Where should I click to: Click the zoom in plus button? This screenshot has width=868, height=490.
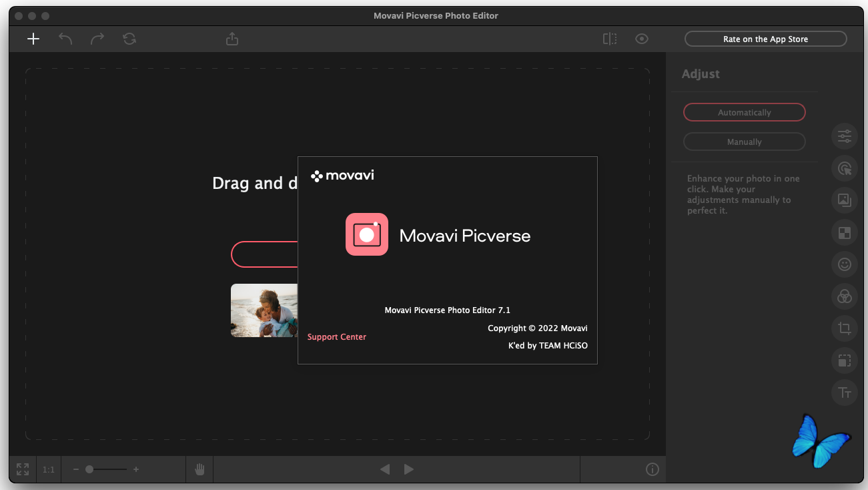click(136, 469)
